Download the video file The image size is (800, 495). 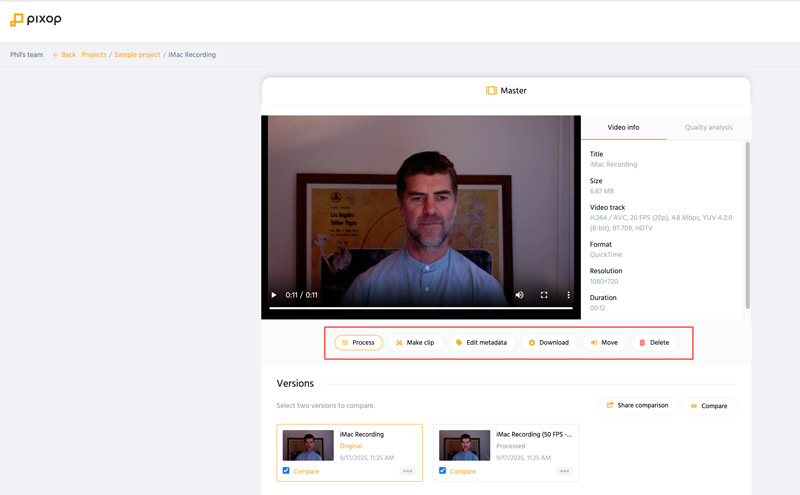tap(548, 342)
